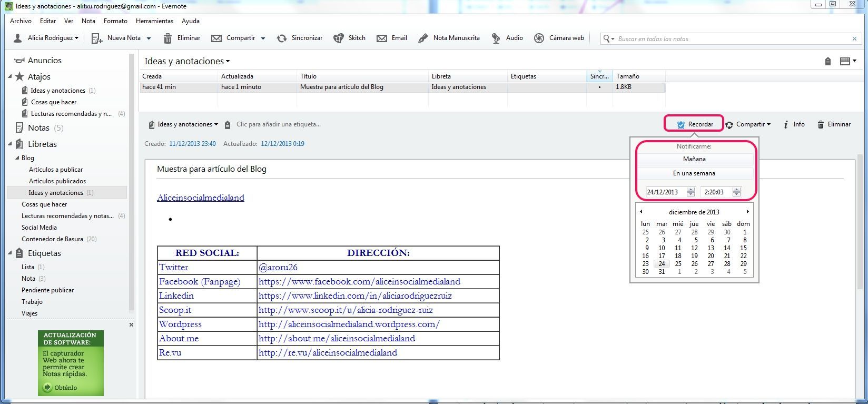868x404 pixels.
Task: Set reminder to Mañana
Action: (x=694, y=159)
